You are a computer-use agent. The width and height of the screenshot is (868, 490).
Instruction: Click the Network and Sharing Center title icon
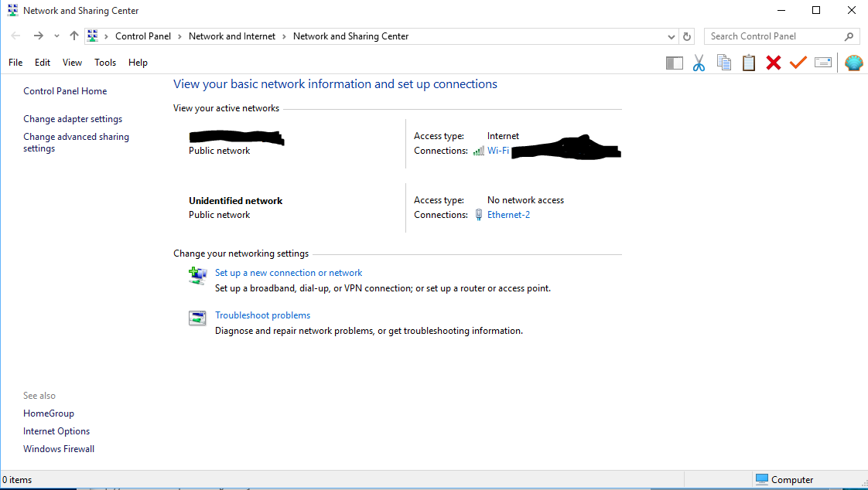(x=12, y=11)
